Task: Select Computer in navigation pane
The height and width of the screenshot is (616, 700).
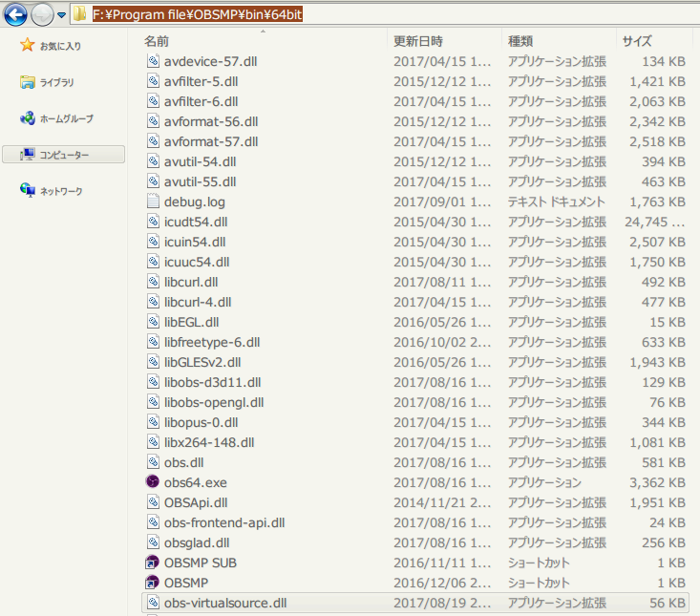Action: click(x=63, y=155)
